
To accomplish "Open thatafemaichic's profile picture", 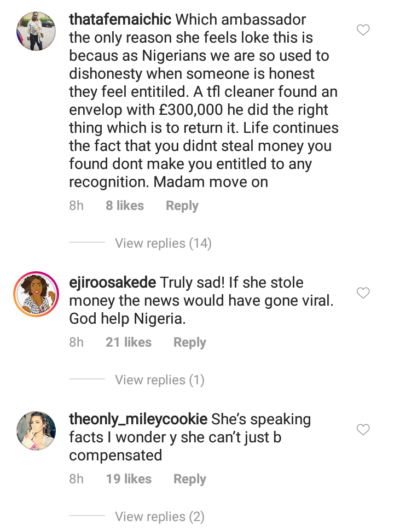I will pyautogui.click(x=36, y=32).
